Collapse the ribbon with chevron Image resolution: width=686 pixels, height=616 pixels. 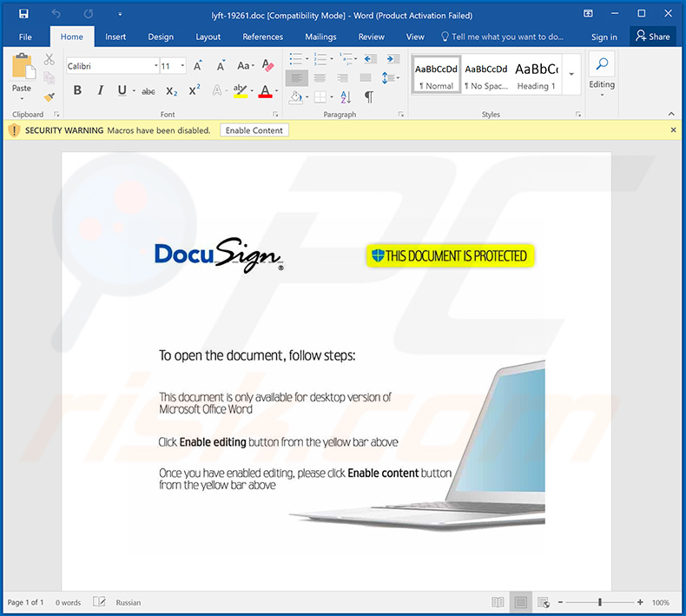(671, 114)
